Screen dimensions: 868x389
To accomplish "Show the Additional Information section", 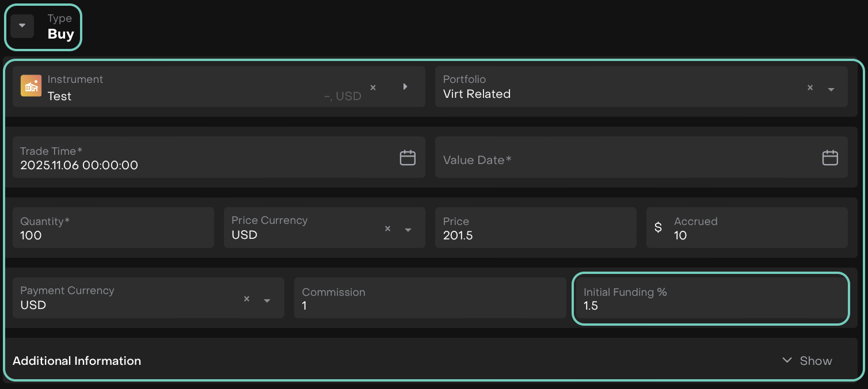I will tap(807, 361).
